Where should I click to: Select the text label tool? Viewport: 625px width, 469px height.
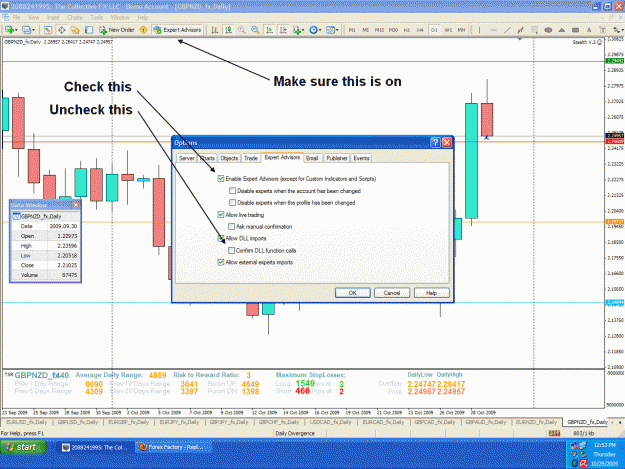[x=602, y=30]
